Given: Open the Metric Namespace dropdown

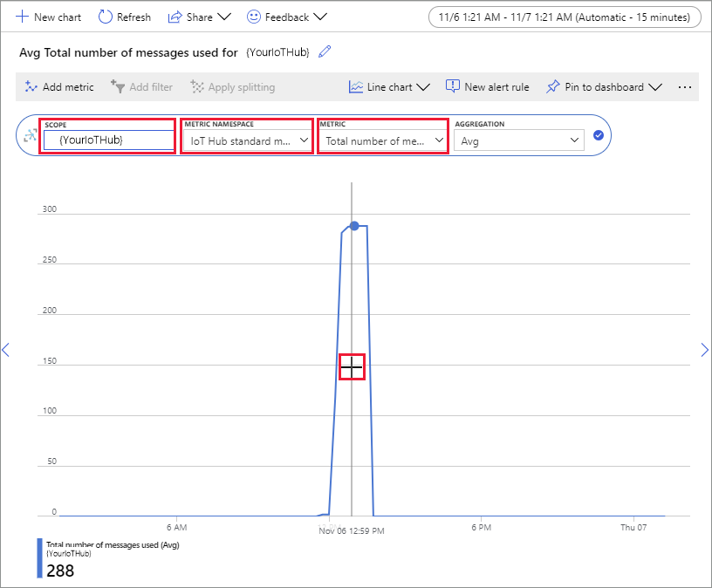Looking at the screenshot, I should point(247,140).
